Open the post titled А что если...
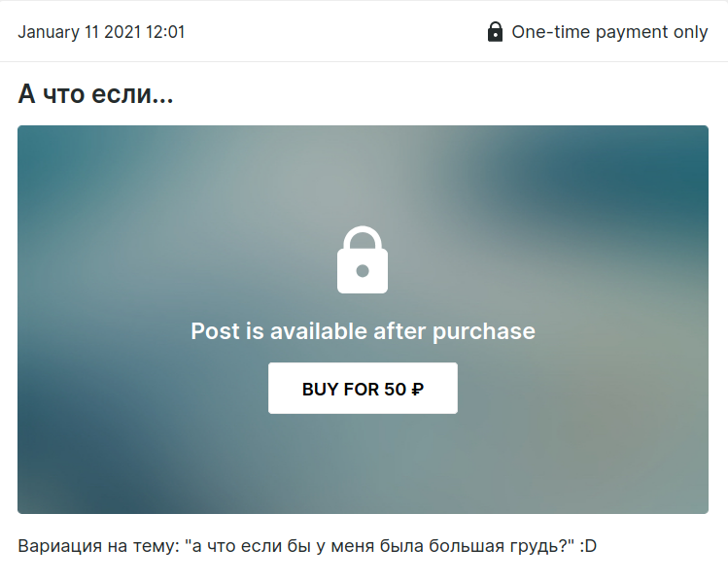The width and height of the screenshot is (728, 582). tap(95, 94)
